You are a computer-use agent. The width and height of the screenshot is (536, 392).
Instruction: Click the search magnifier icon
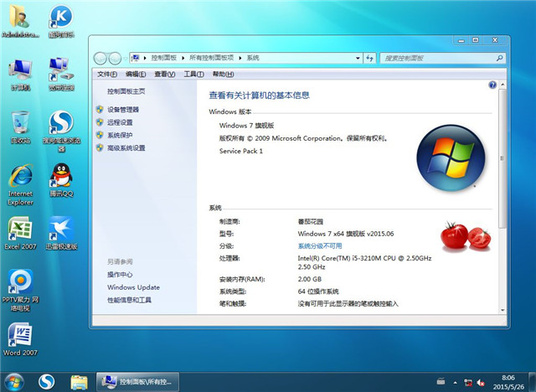(x=500, y=58)
